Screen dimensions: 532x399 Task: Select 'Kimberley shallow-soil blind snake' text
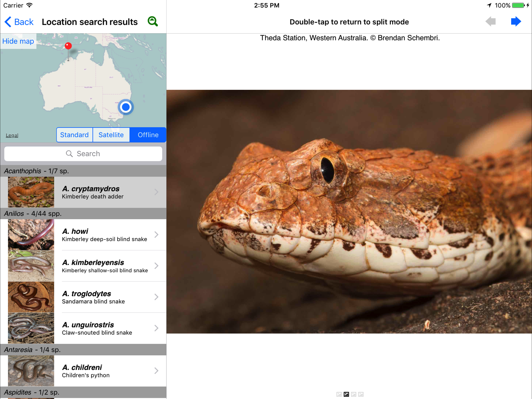coord(105,270)
